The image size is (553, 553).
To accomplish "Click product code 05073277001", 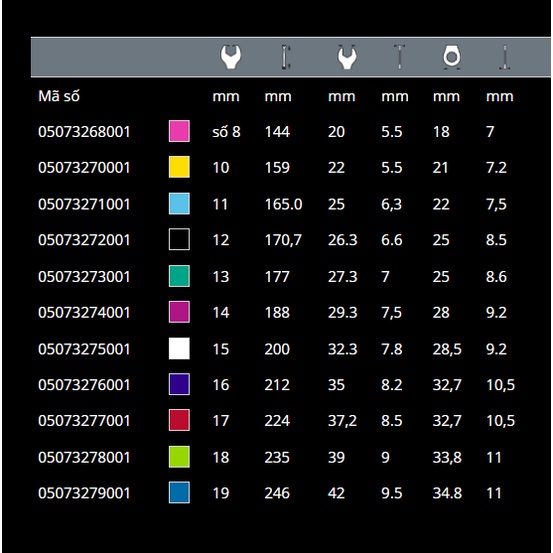I will click(x=84, y=421).
